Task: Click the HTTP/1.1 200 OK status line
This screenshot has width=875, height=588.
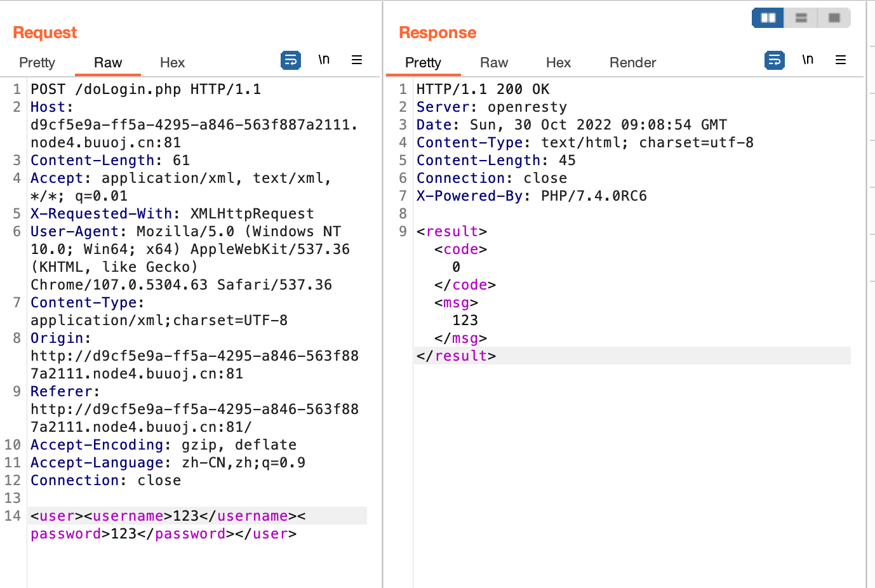Action: click(483, 90)
